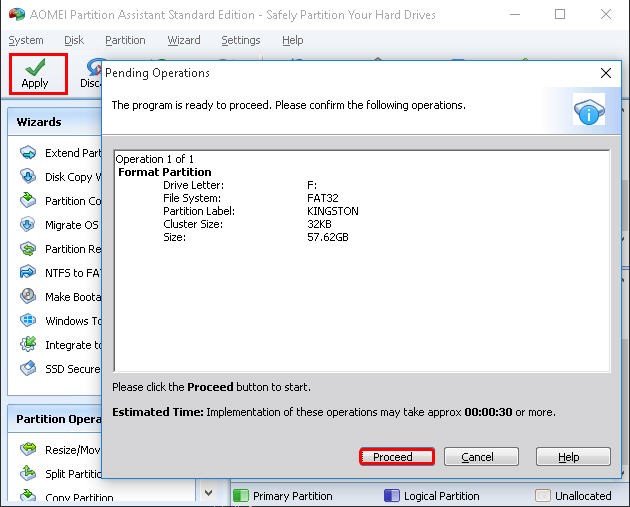
Task: Click the FAT32 file system value
Action: point(323,198)
